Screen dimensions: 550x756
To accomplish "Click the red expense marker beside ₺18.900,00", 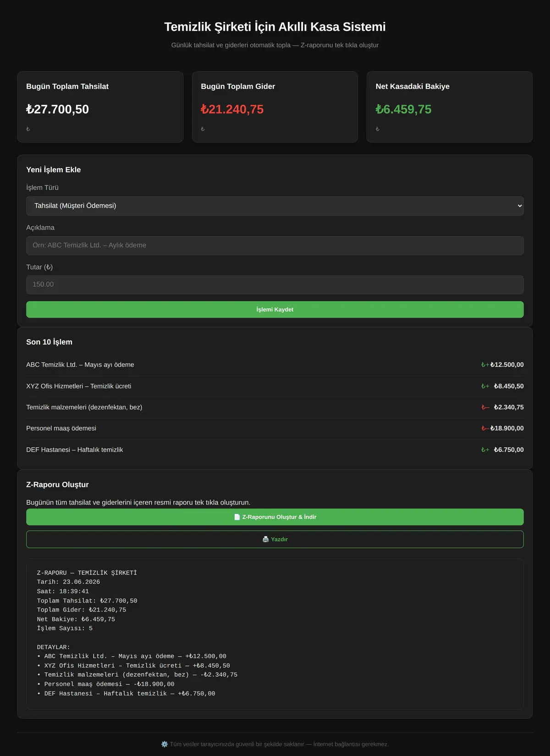I will (485, 428).
